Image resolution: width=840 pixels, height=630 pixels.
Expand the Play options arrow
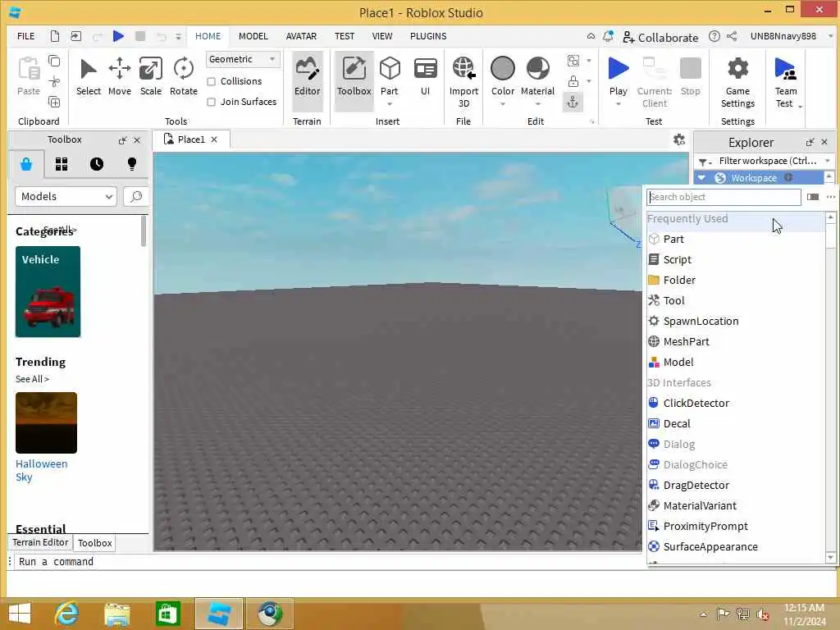(619, 104)
